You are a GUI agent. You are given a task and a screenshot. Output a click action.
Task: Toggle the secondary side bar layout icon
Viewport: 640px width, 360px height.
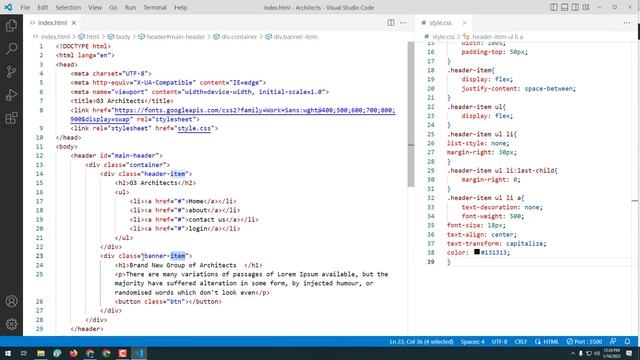(575, 7)
